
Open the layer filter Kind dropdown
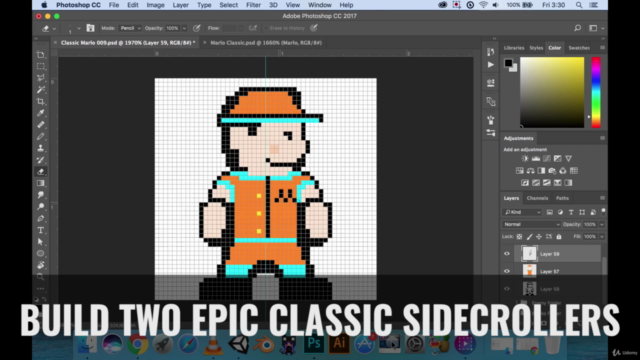tap(522, 212)
